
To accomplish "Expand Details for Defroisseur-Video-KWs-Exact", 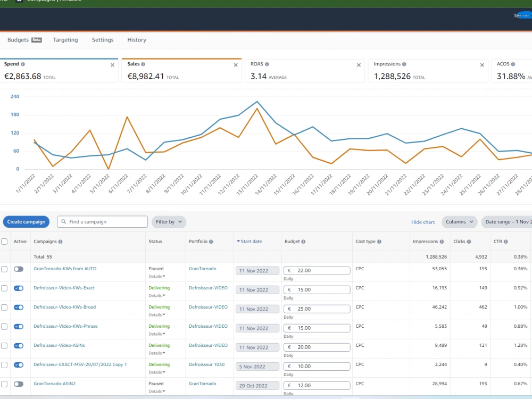I will 157,295.
